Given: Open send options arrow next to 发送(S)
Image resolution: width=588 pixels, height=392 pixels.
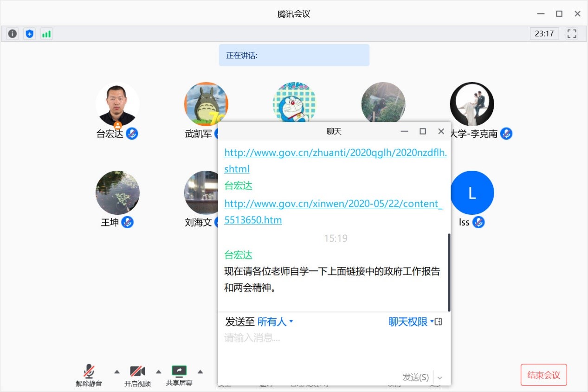Looking at the screenshot, I should point(440,378).
